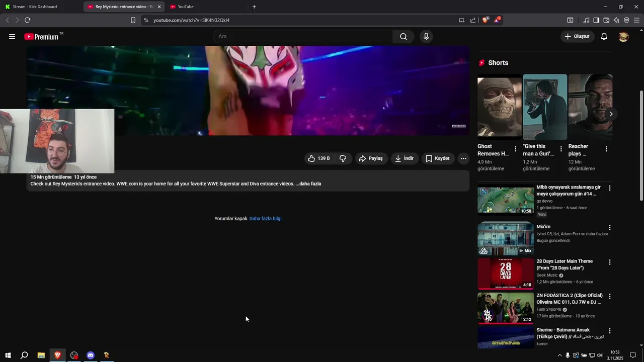
Task: Open "Give this man a Gun" short
Action: (545, 107)
